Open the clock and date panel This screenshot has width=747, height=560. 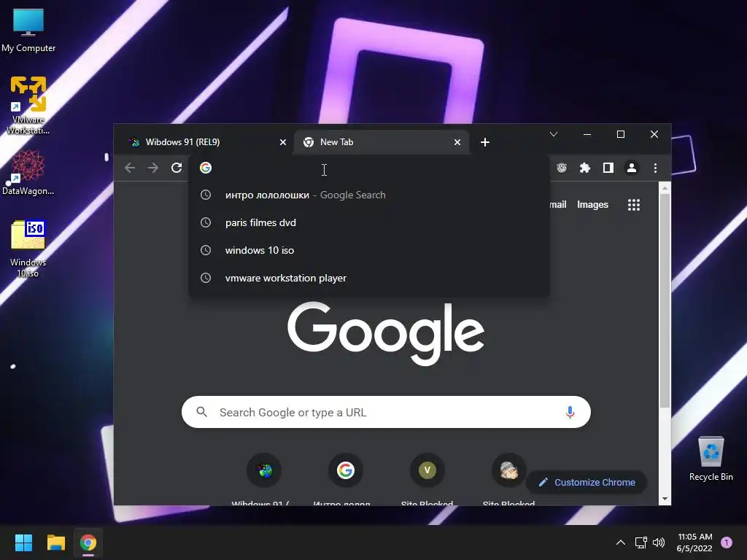tap(694, 542)
